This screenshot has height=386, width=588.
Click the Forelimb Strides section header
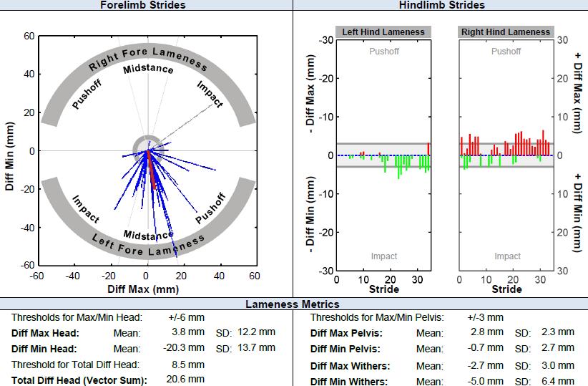pos(143,5)
